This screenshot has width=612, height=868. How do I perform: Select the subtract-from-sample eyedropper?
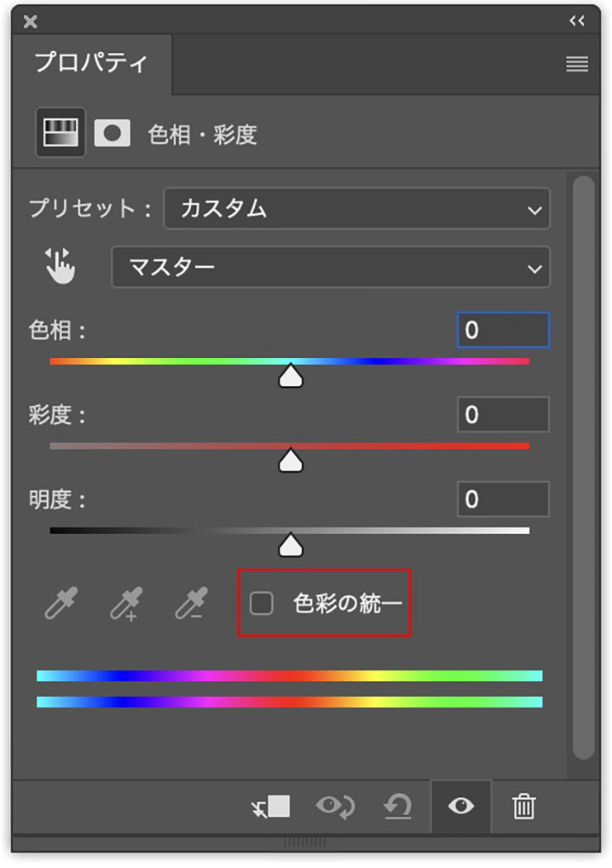192,604
